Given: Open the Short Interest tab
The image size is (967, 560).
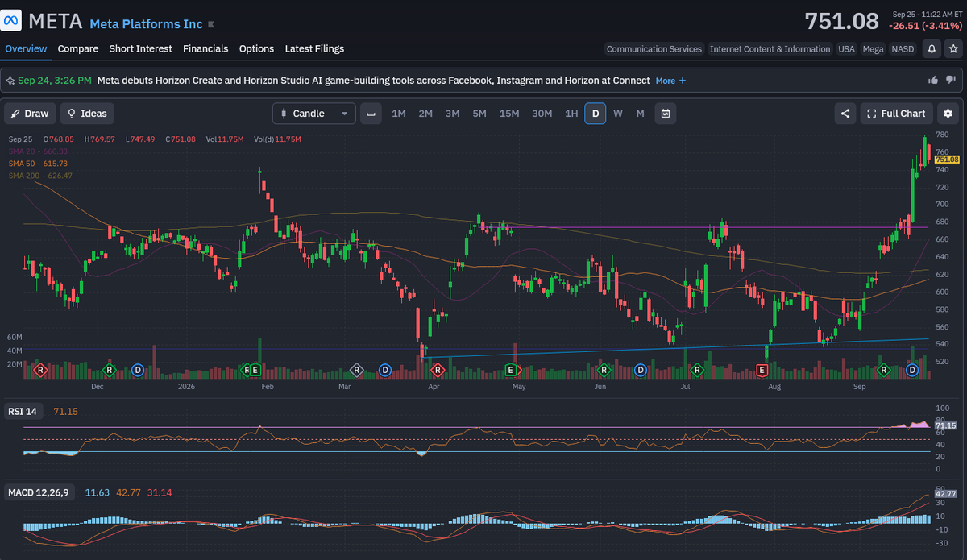Looking at the screenshot, I should [x=141, y=48].
